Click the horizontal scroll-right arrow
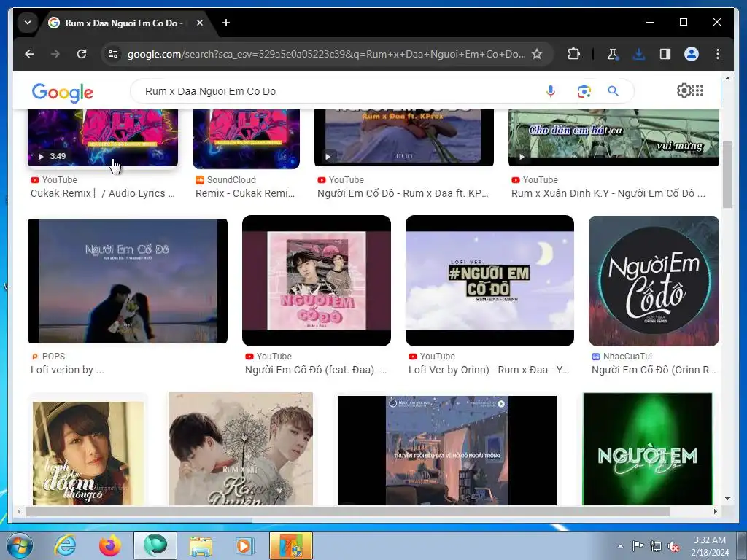This screenshot has width=747, height=560. point(715,511)
